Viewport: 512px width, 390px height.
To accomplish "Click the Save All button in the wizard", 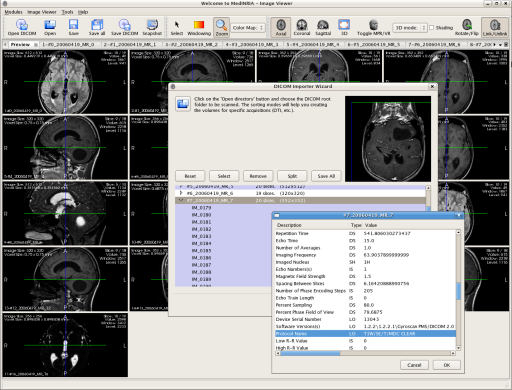I will tap(326, 176).
